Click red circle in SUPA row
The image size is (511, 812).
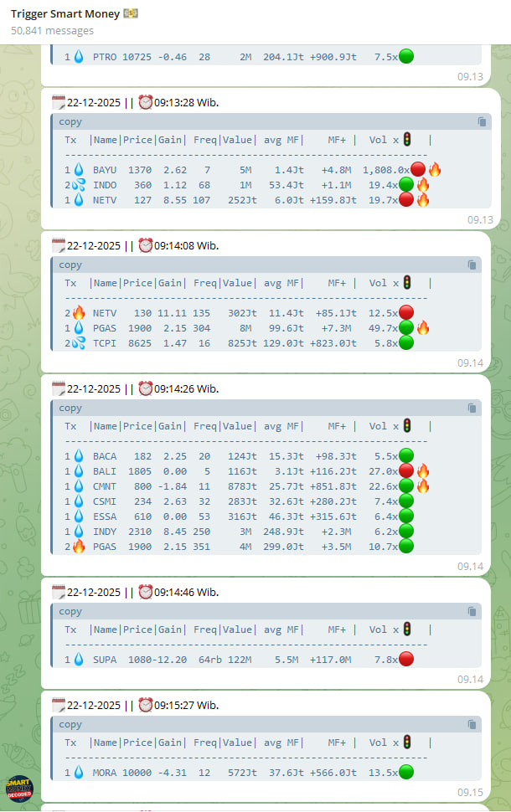click(x=406, y=660)
